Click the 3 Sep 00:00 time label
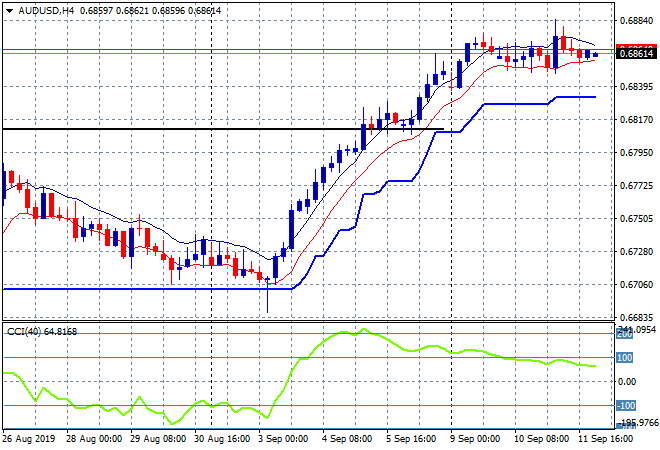Viewport: 660px width, 450px height. coord(283,439)
